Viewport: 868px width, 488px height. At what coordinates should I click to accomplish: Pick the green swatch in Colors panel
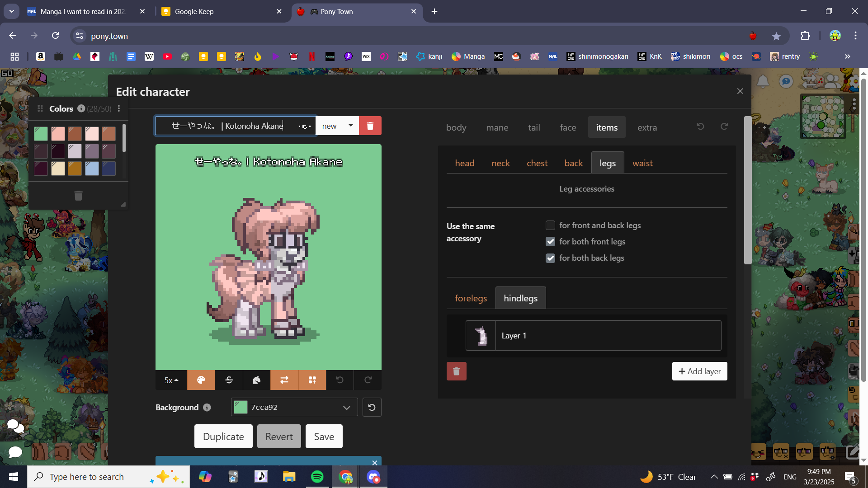[x=41, y=133]
